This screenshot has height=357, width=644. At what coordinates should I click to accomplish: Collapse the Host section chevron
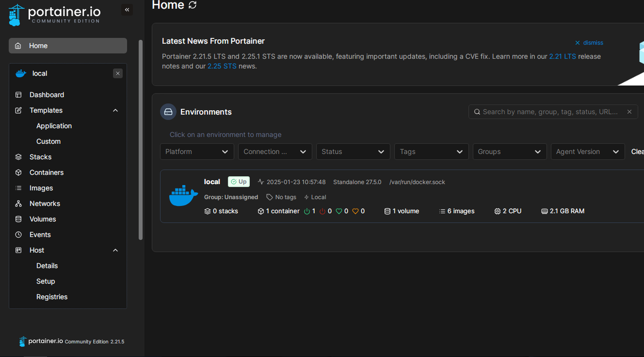point(115,250)
